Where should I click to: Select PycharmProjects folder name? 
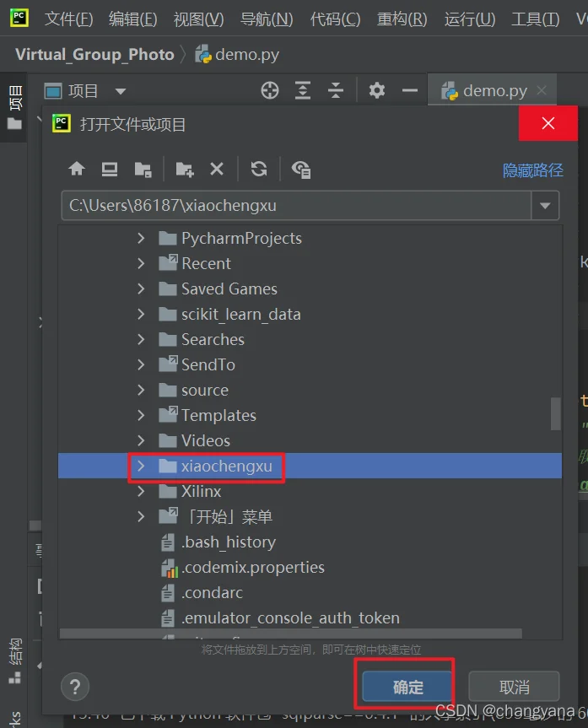pos(241,238)
